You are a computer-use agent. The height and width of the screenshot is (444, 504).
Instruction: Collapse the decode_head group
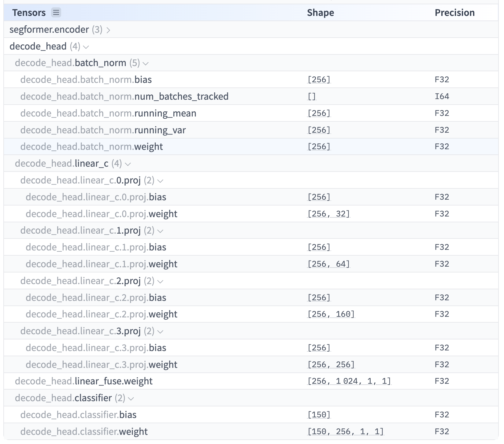point(87,46)
